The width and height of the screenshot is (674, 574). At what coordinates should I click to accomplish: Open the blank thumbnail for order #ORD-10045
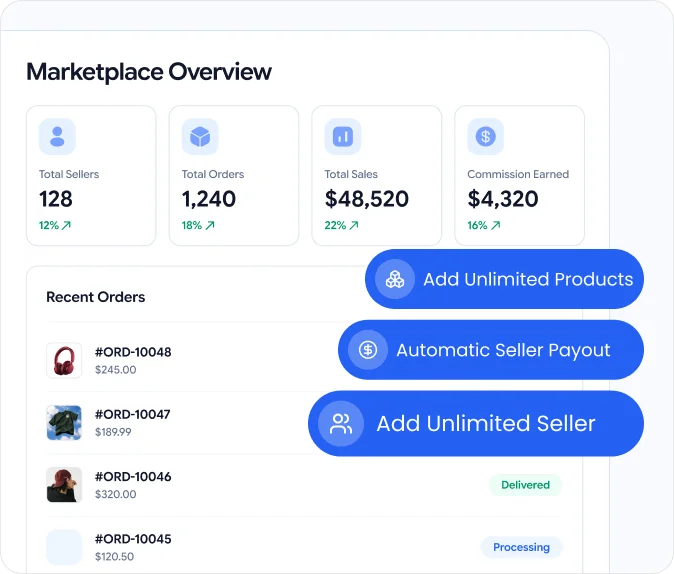pyautogui.click(x=64, y=547)
